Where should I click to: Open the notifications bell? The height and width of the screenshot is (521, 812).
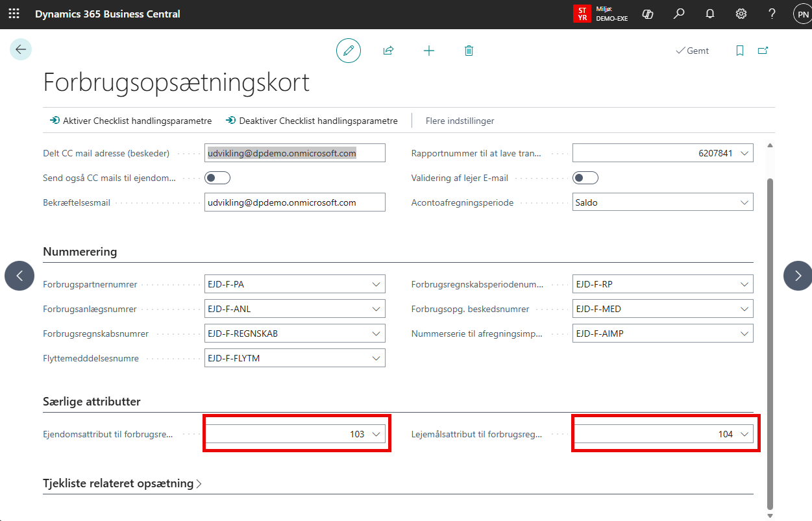click(x=710, y=14)
